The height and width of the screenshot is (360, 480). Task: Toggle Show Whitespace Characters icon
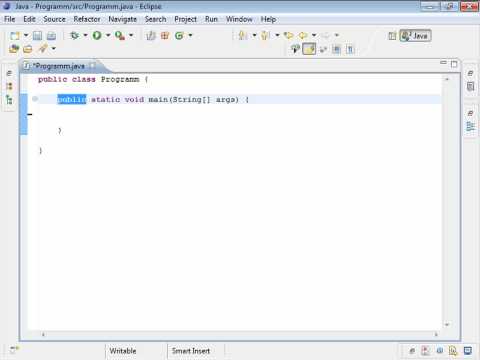point(350,50)
